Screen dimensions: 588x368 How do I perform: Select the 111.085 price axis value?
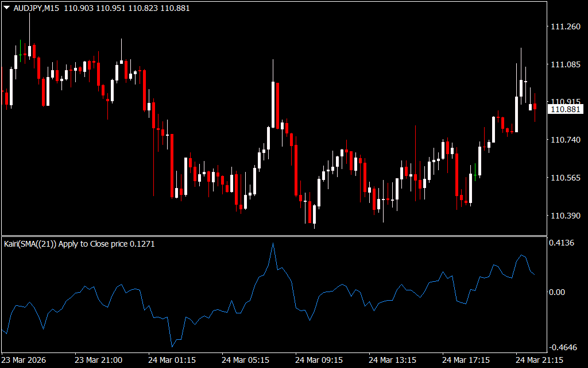565,65
